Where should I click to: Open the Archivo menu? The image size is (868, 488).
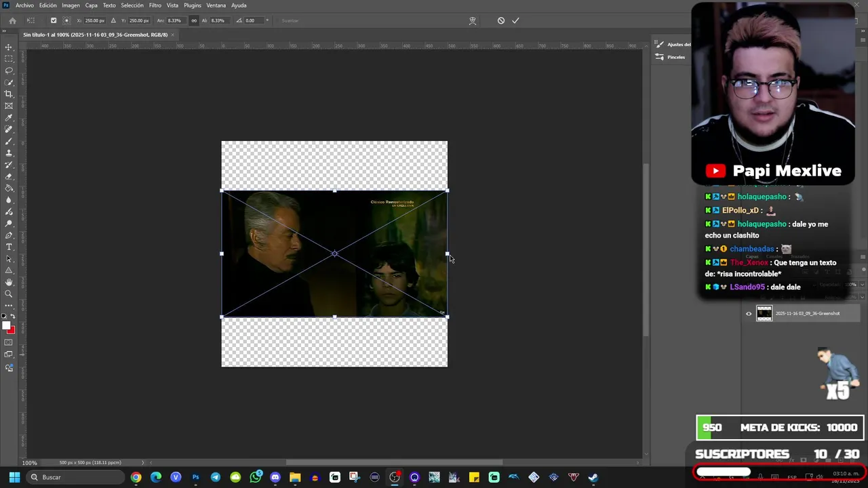(x=24, y=5)
